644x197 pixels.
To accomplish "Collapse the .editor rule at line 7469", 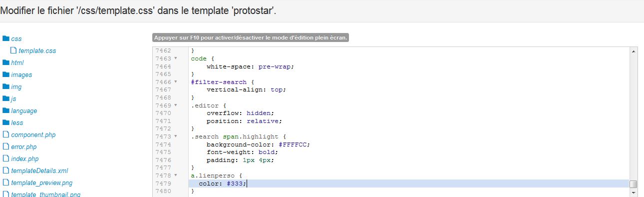I will tap(176, 105).
